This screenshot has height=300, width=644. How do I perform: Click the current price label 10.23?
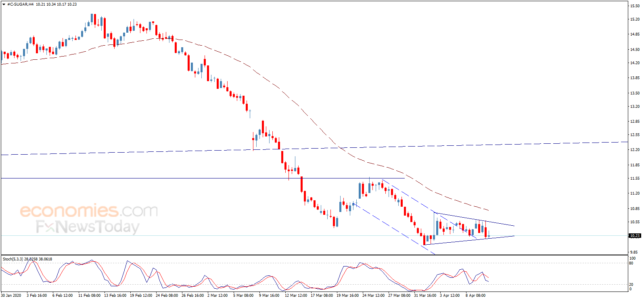click(x=635, y=236)
